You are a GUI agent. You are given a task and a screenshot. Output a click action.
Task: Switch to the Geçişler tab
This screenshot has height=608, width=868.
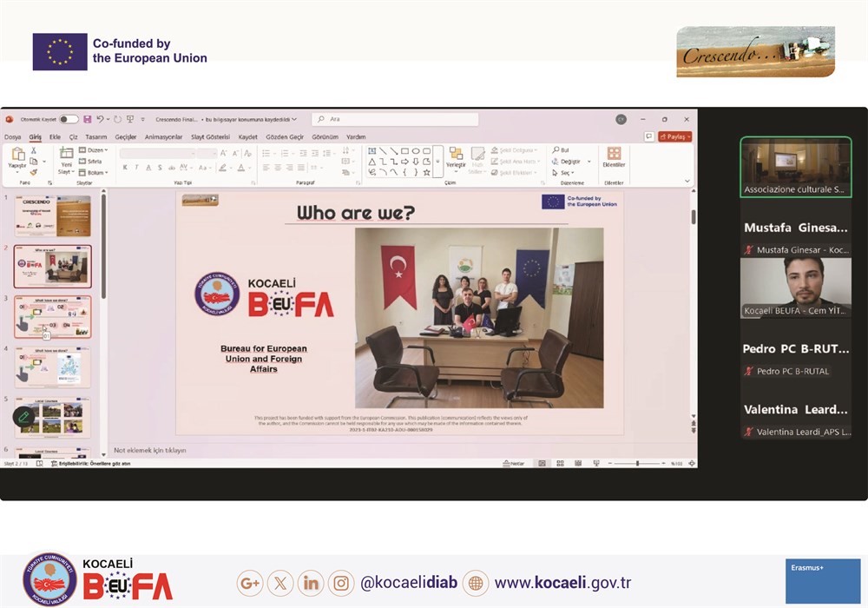(126, 136)
